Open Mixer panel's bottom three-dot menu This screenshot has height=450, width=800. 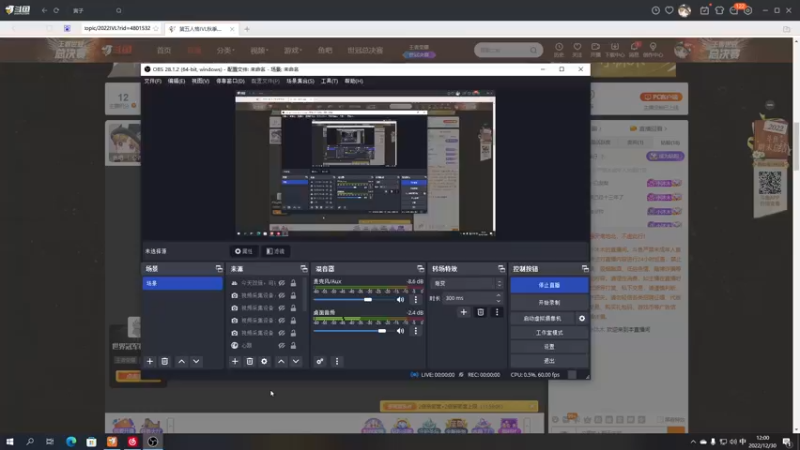pos(337,361)
